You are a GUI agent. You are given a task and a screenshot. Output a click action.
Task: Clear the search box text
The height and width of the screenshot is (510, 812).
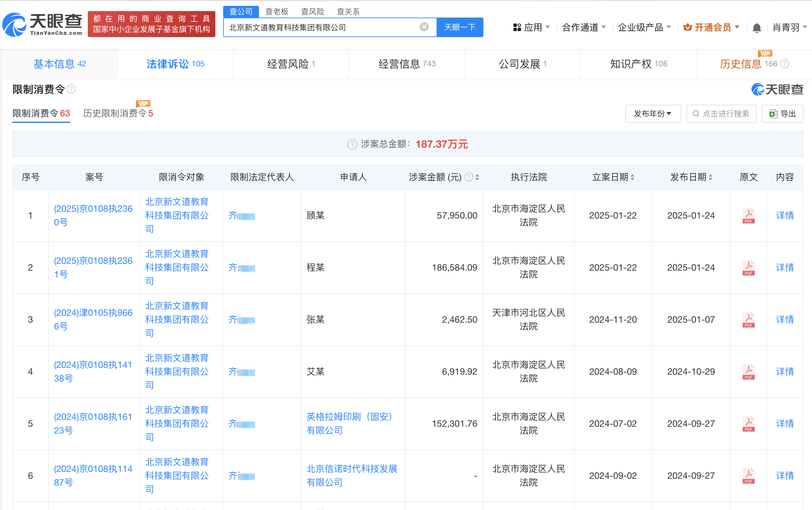(424, 27)
